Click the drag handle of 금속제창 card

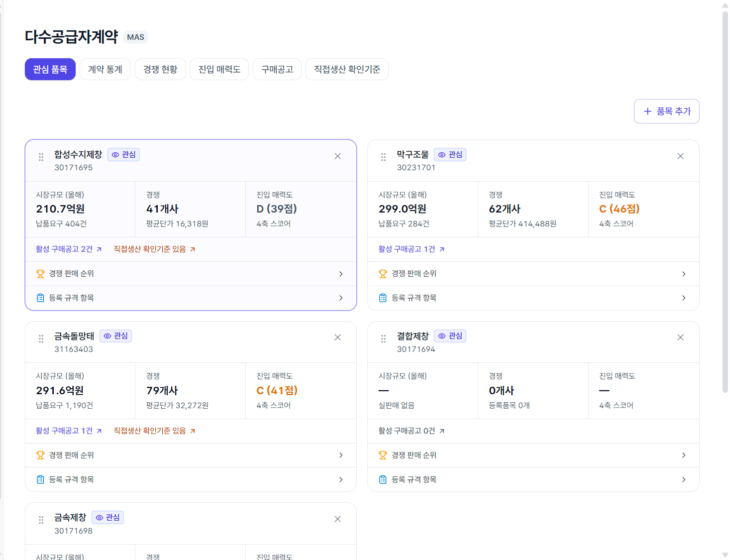coord(41,520)
